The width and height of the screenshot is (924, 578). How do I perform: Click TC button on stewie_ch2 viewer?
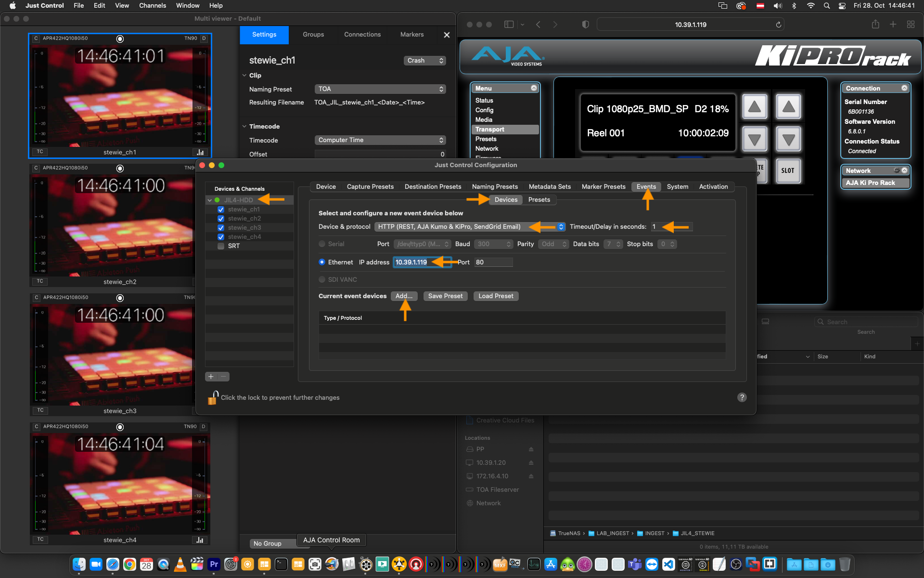[40, 281]
